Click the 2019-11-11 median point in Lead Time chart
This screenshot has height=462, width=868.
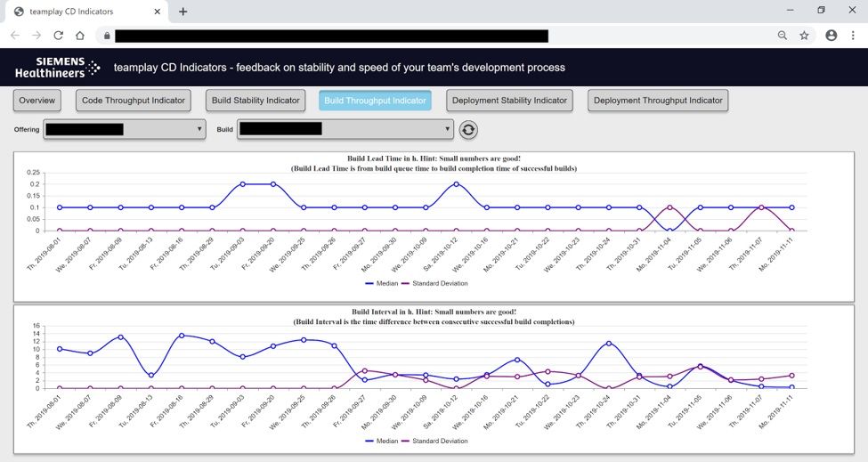pos(791,207)
